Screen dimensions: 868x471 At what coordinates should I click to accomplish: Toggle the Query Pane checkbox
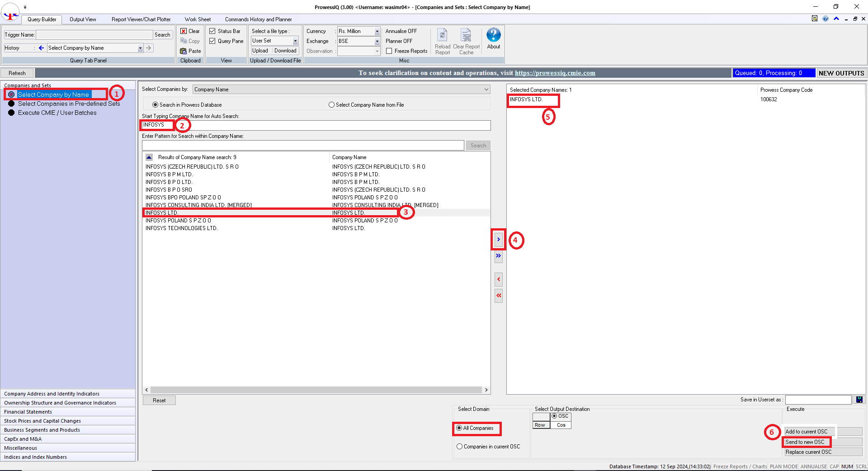point(212,41)
